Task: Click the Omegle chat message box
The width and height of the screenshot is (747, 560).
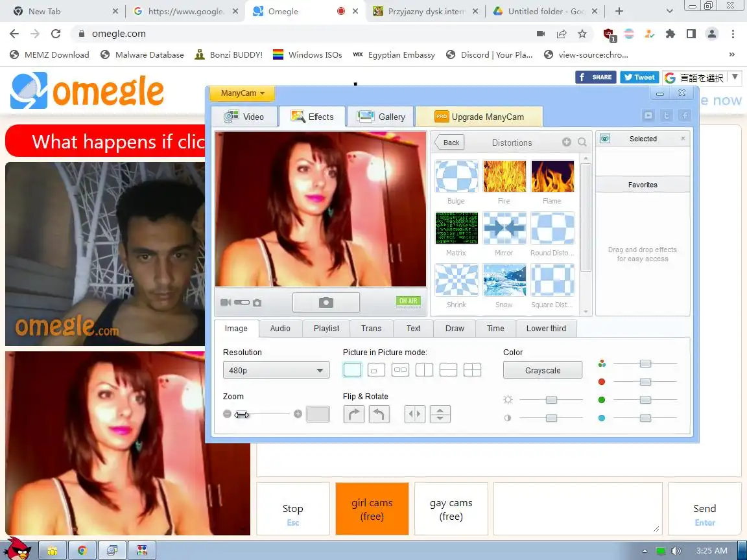Action: pyautogui.click(x=578, y=509)
